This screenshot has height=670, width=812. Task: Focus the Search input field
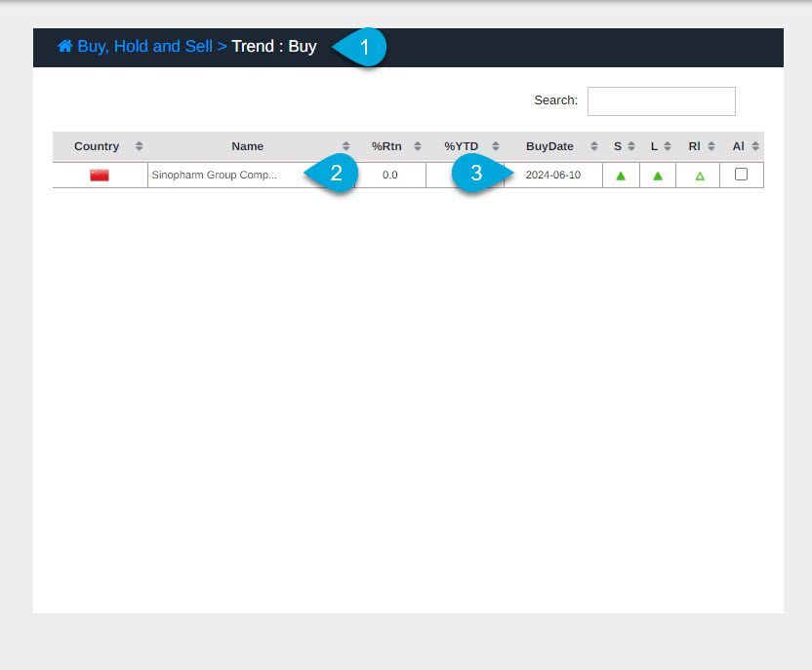point(661,101)
